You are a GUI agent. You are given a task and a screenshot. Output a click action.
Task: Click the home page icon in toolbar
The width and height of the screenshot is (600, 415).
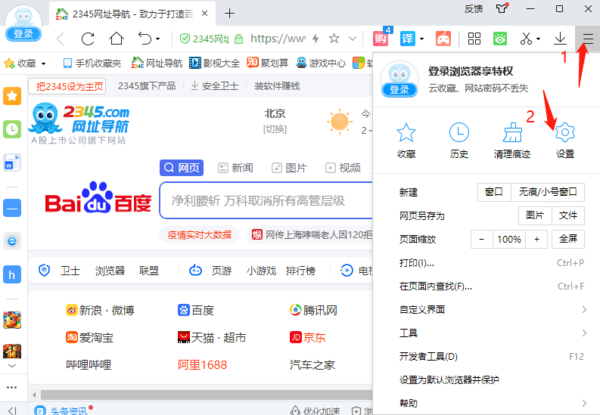[117, 40]
